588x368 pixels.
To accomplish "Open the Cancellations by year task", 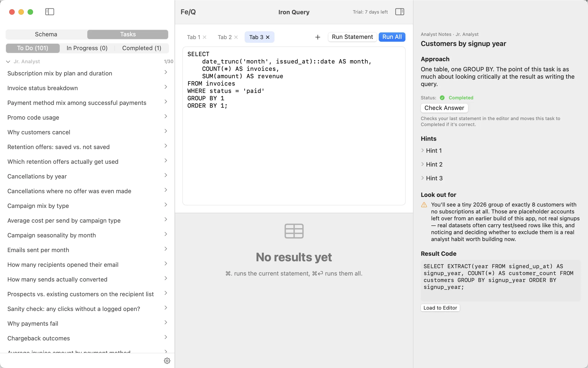I will [x=87, y=176].
